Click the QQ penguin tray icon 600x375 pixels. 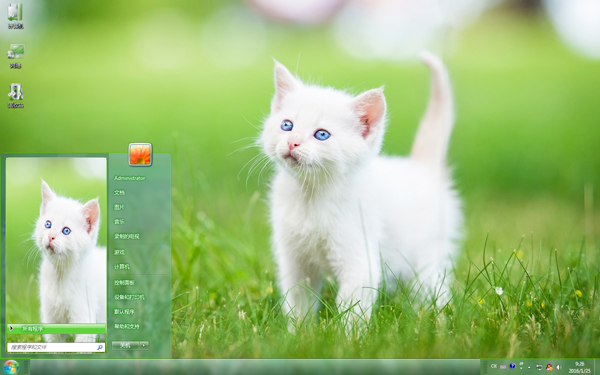coord(549,367)
